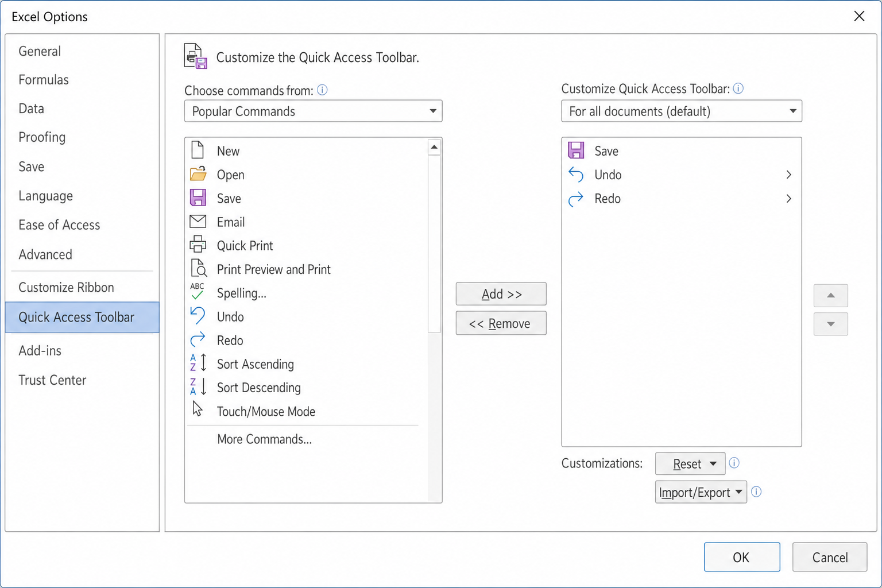882x588 pixels.
Task: Select the Quick Print command text
Action: [x=245, y=246]
